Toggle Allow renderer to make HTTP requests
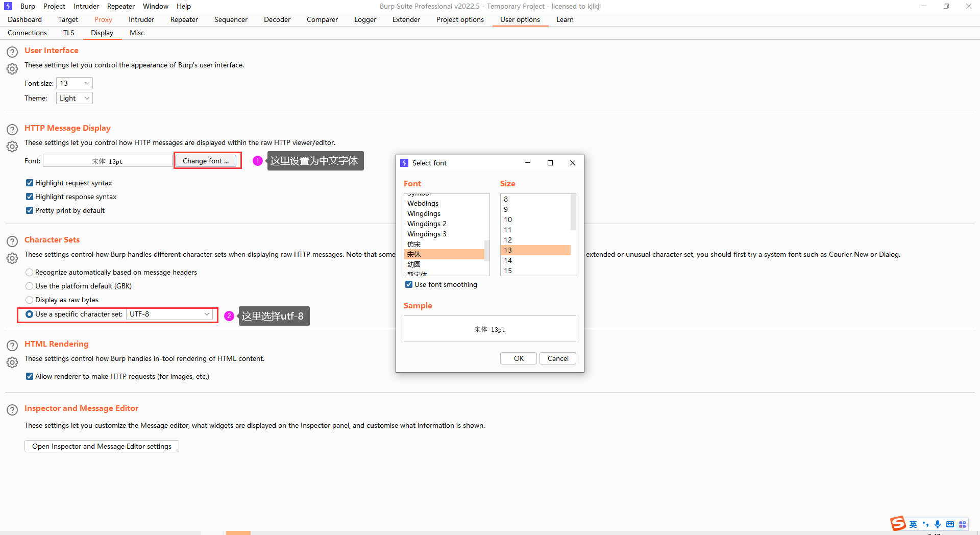 click(x=30, y=376)
